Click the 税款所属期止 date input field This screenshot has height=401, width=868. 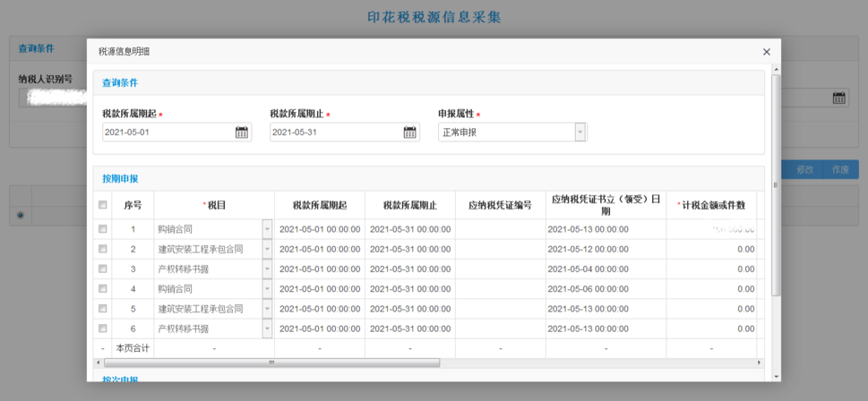(344, 132)
